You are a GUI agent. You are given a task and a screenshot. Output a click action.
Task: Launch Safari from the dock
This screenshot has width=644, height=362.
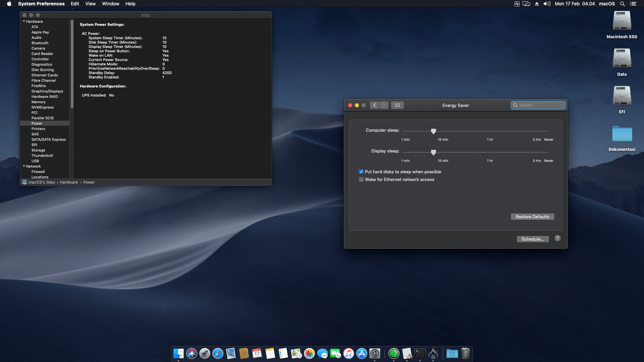click(x=218, y=353)
